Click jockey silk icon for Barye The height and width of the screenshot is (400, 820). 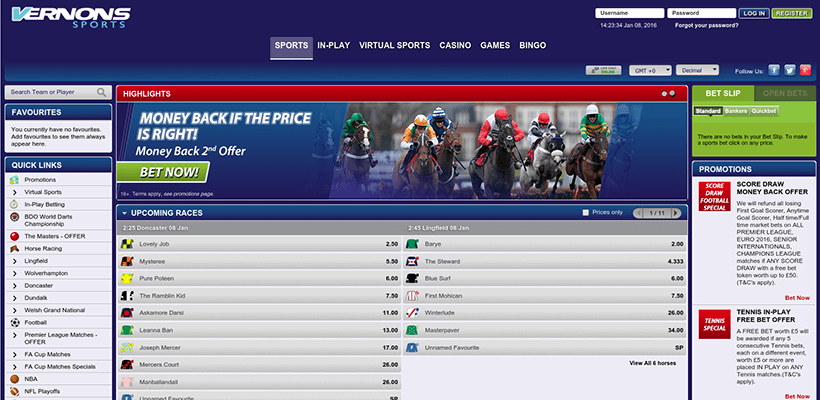(x=413, y=244)
